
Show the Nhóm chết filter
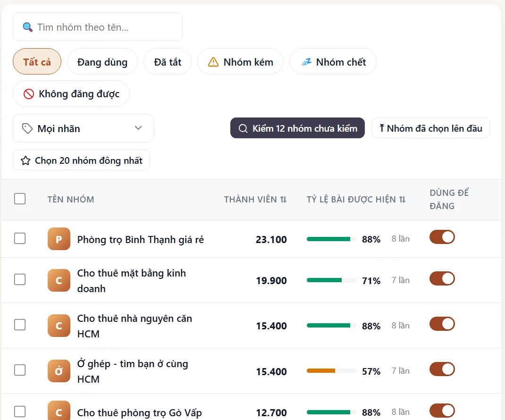tap(333, 61)
